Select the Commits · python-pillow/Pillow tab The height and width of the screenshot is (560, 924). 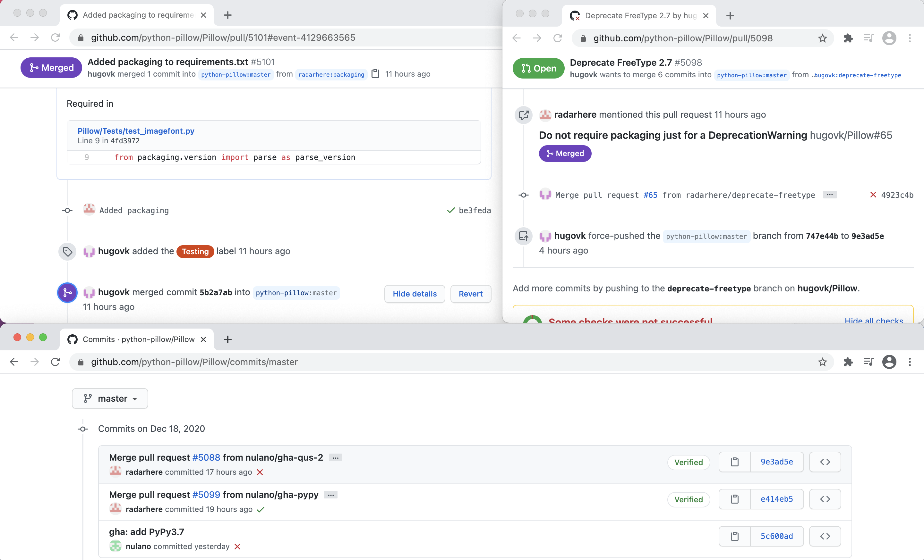coord(137,339)
